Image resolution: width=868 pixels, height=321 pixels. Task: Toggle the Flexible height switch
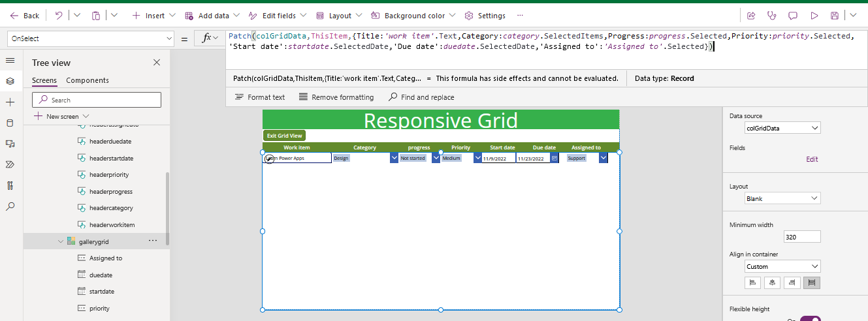810,319
